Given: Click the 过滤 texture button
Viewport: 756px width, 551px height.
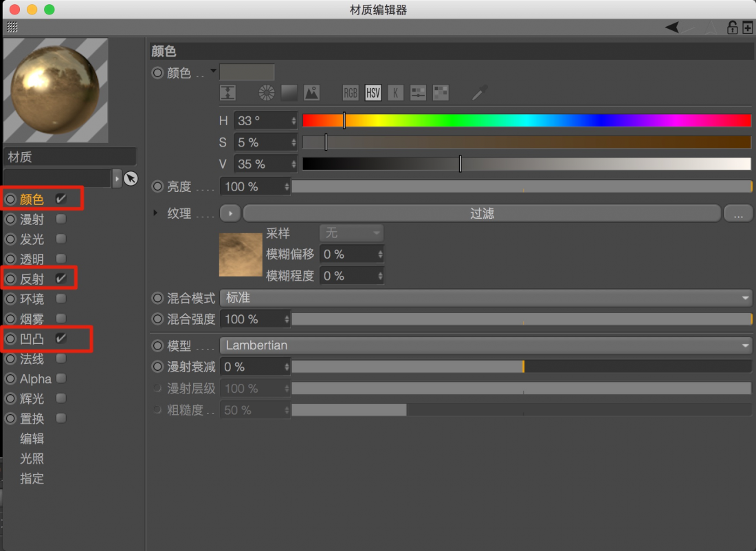Looking at the screenshot, I should (482, 213).
